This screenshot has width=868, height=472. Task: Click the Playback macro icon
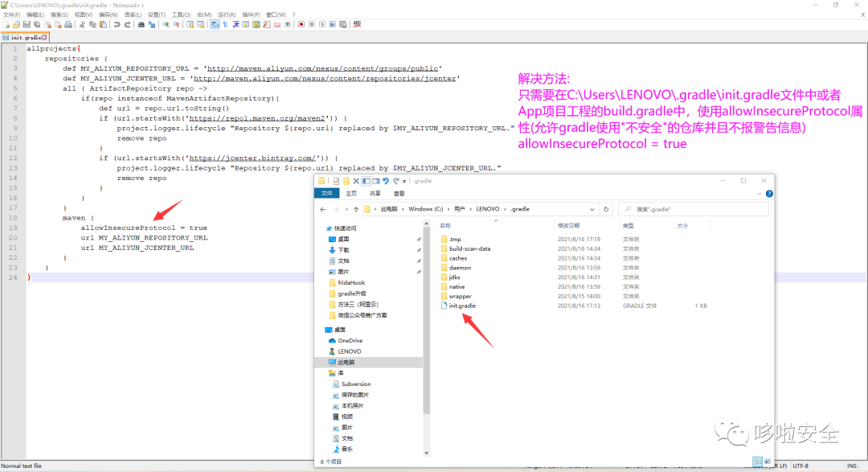point(322,24)
